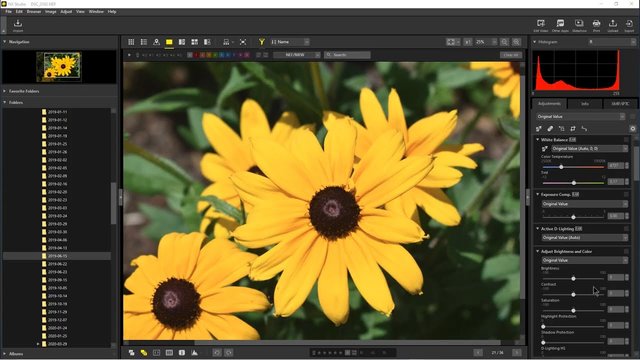Open the File menu
640x360 pixels.
click(x=9, y=12)
